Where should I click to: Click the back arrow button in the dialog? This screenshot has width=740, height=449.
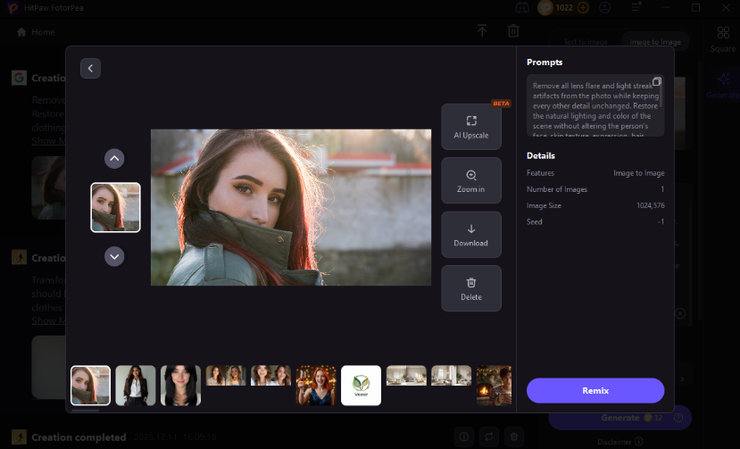click(90, 68)
